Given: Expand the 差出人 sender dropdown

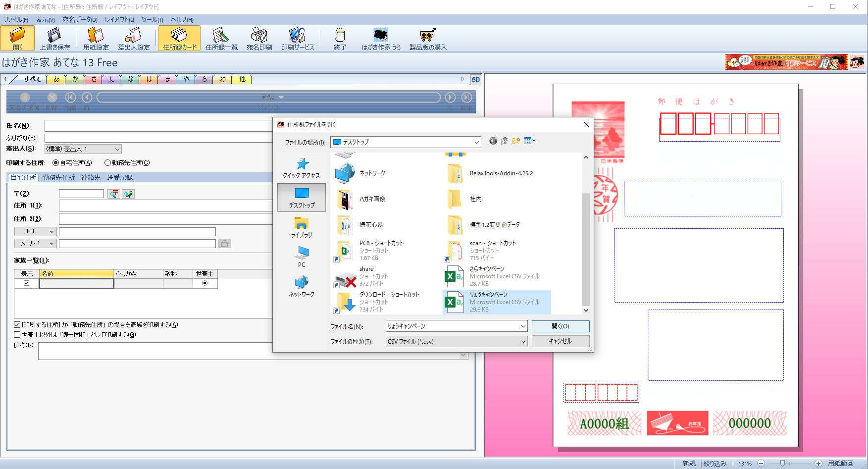Looking at the screenshot, I should pyautogui.click(x=117, y=149).
